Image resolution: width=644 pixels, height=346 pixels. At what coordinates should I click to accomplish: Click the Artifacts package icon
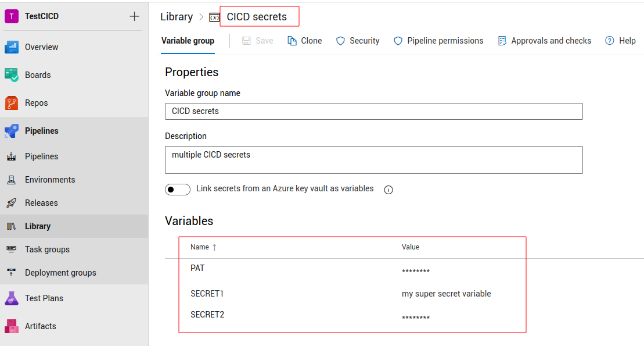pyautogui.click(x=12, y=326)
